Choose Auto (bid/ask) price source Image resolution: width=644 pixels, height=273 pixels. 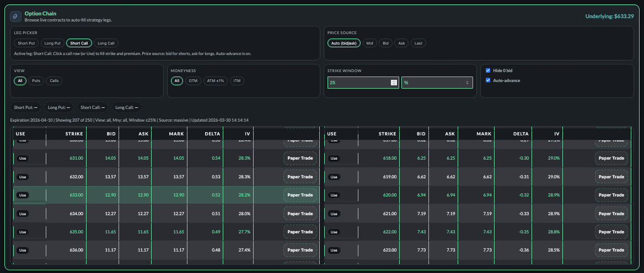344,43
